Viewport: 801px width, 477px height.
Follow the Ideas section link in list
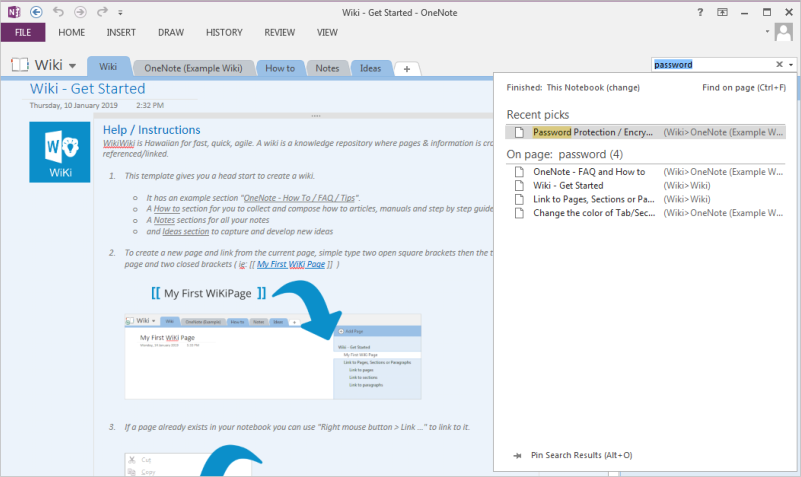coord(185,231)
